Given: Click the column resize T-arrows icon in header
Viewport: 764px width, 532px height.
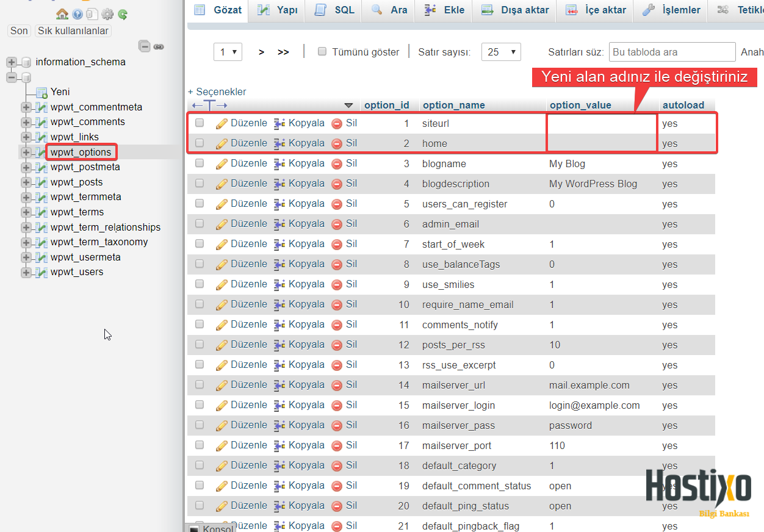Looking at the screenshot, I should (209, 106).
